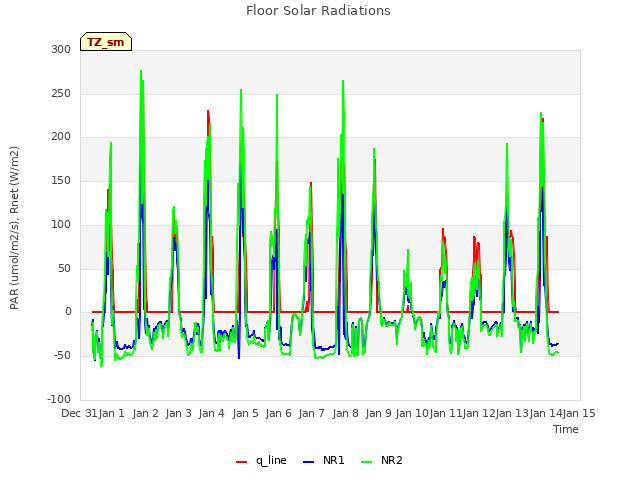This screenshot has width=640, height=480.
Task: Click the 250 y-axis value
Action: tap(61, 93)
